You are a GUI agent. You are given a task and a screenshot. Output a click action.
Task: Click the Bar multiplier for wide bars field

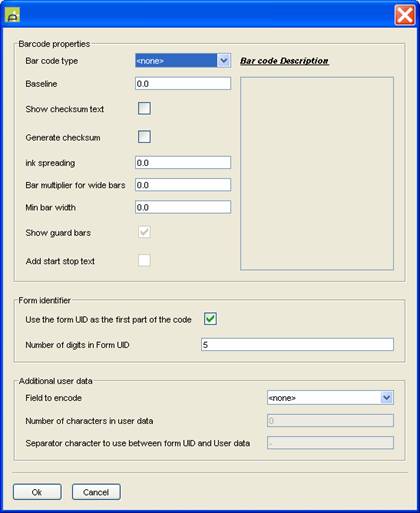tap(183, 185)
